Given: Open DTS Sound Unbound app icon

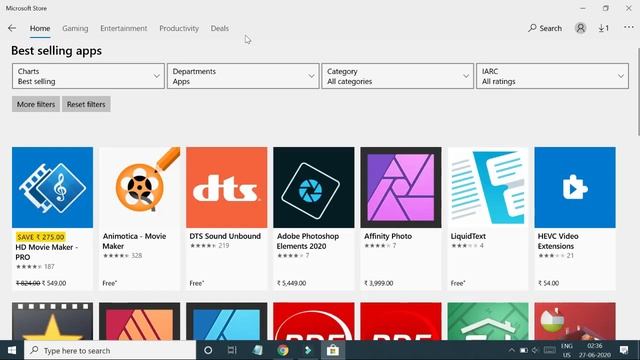Looking at the screenshot, I should pyautogui.click(x=227, y=187).
